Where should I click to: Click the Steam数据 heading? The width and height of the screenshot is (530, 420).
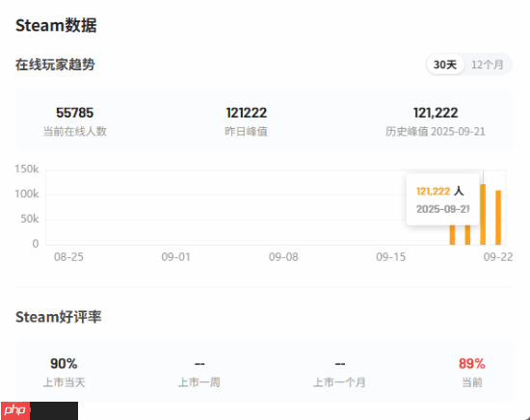(56, 25)
